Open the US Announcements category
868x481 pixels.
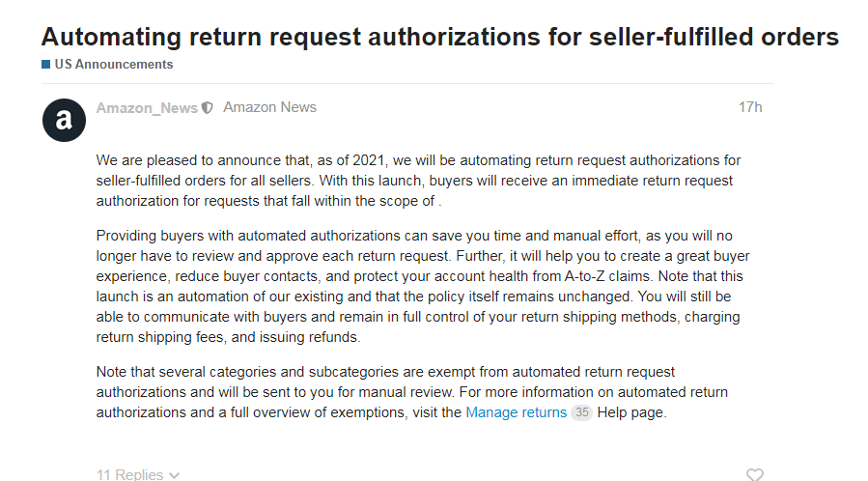point(113,65)
